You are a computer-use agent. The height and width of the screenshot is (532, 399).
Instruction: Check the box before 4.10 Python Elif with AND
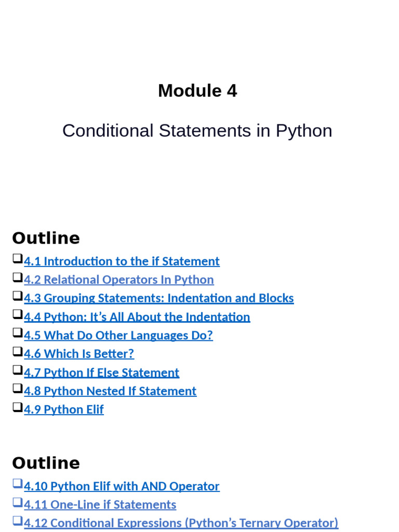pos(18,483)
